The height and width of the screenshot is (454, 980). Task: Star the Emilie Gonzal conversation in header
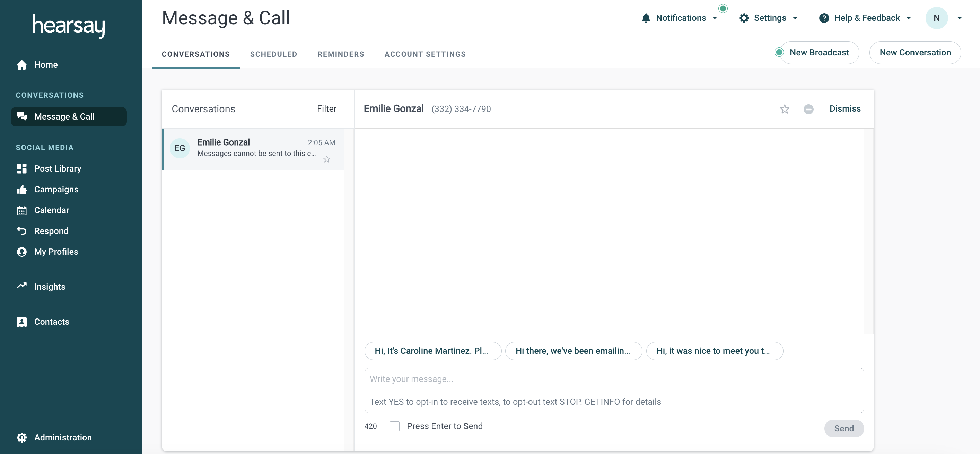(x=784, y=109)
